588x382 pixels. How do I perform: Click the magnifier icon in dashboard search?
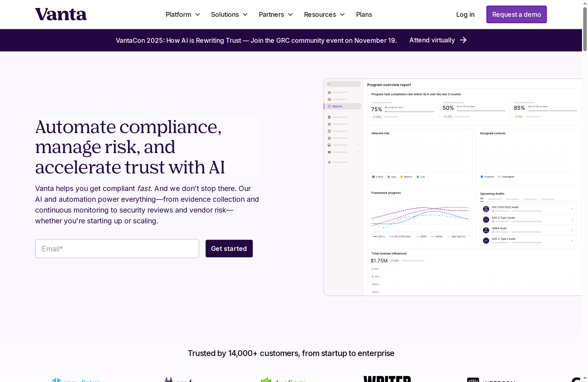tap(329, 84)
